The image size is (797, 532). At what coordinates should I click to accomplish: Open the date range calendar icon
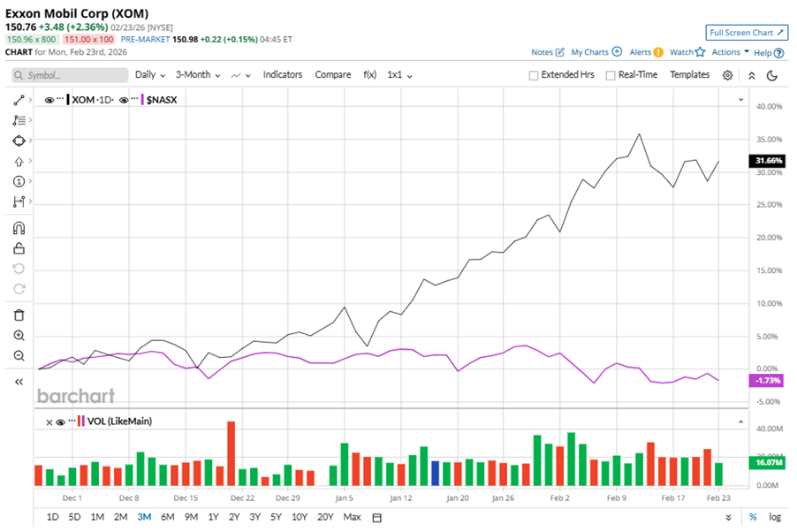point(376,518)
